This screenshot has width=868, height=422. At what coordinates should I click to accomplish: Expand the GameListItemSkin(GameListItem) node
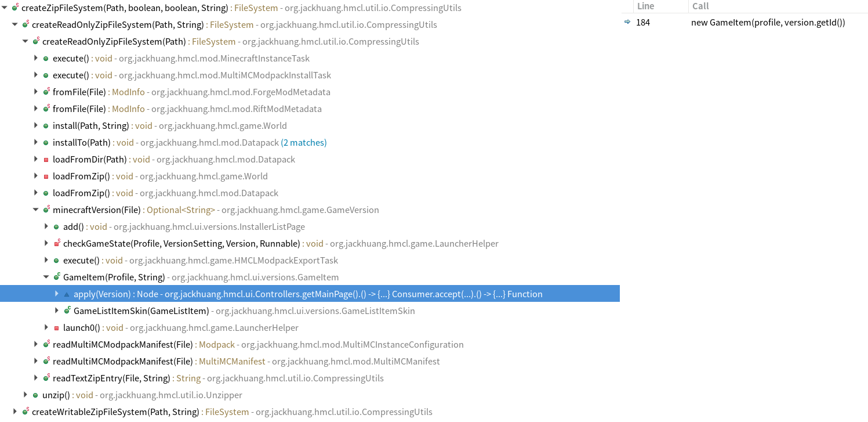tap(56, 311)
